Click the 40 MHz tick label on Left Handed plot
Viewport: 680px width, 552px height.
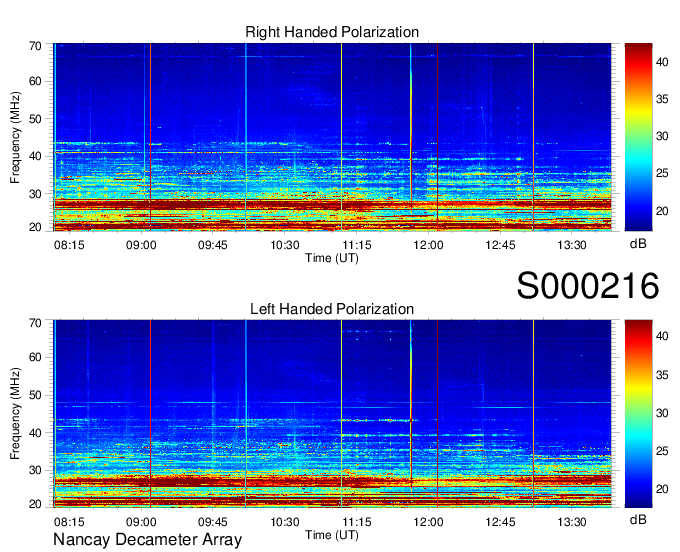35,433
